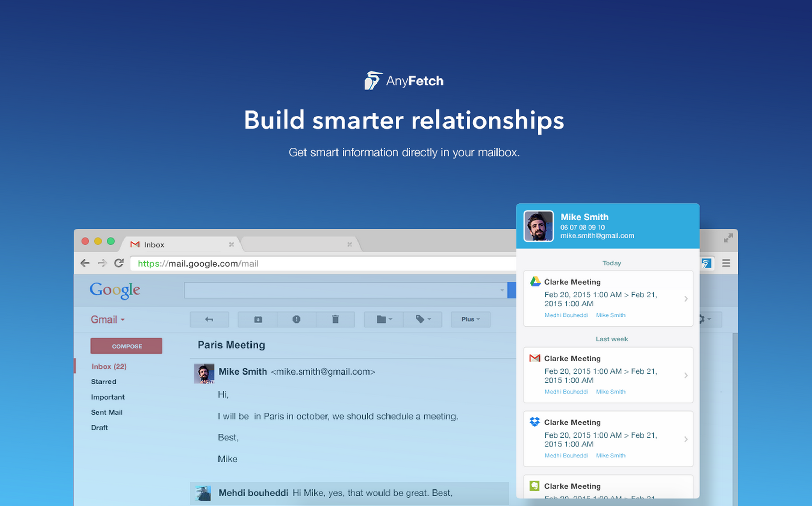Click the Today section heading
Viewport: 812px width, 506px height.
611,263
